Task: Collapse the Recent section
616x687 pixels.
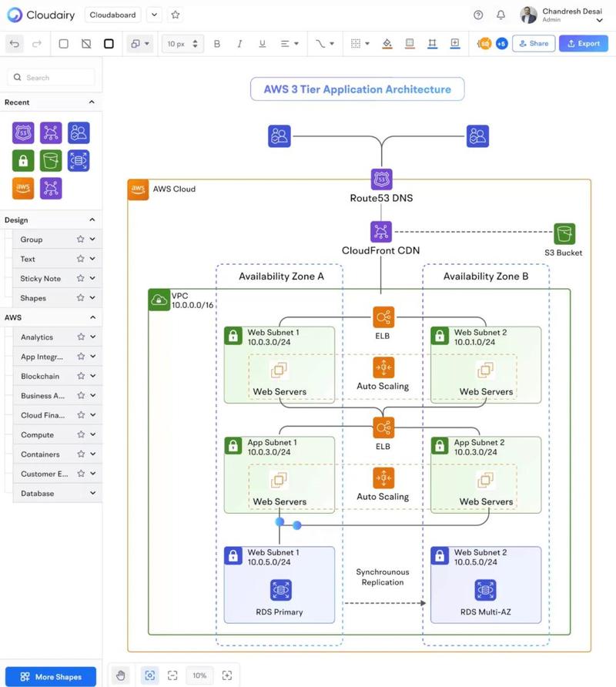Action: coord(92,102)
